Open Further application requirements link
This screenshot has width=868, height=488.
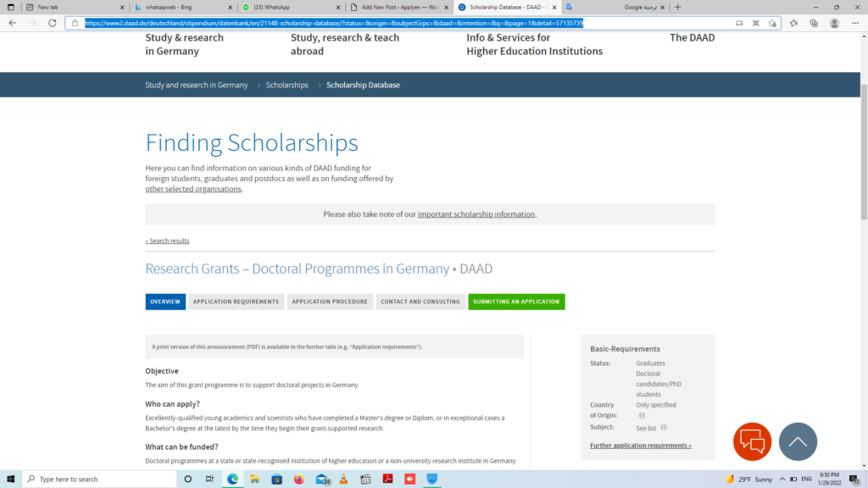[x=641, y=446]
